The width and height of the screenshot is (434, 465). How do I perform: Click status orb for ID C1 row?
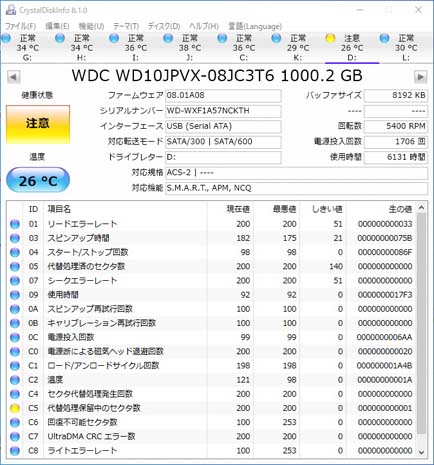(15, 366)
